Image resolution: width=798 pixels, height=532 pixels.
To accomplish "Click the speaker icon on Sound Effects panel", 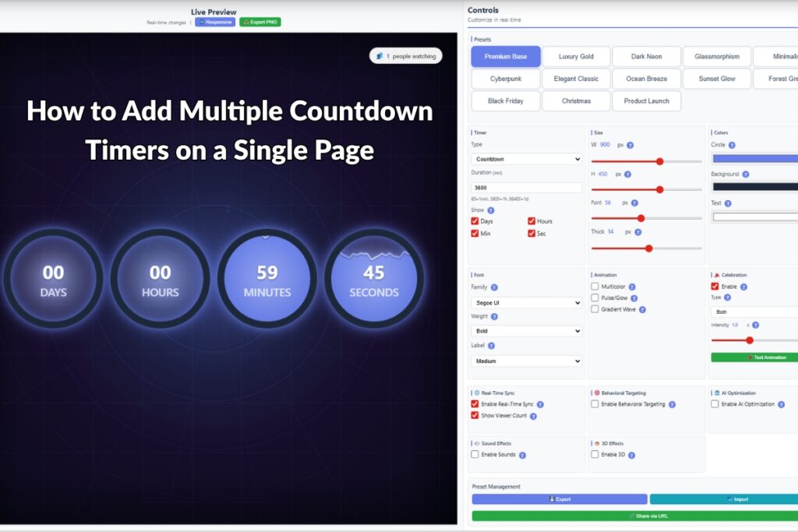I will click(476, 443).
